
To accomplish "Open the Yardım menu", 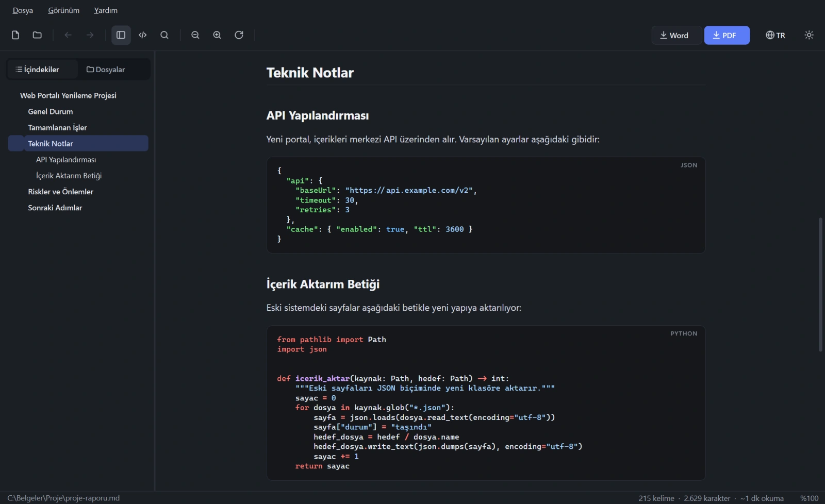I will point(106,10).
